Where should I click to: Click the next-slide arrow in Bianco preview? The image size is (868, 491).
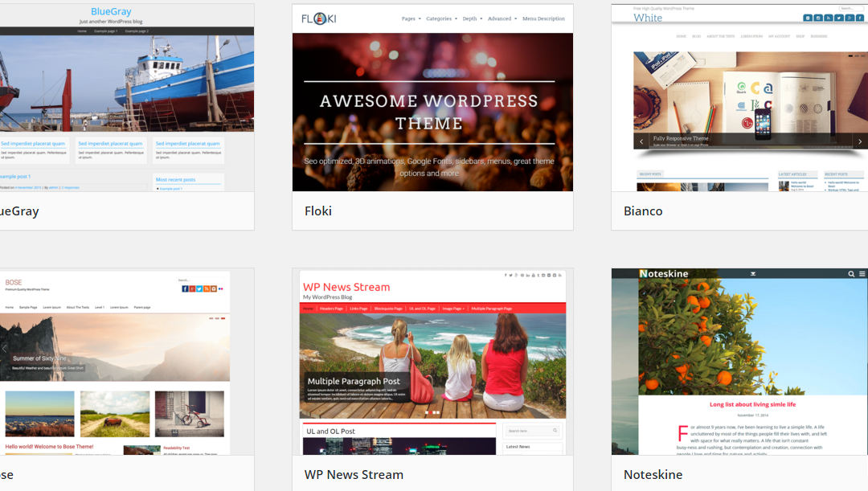coord(860,141)
